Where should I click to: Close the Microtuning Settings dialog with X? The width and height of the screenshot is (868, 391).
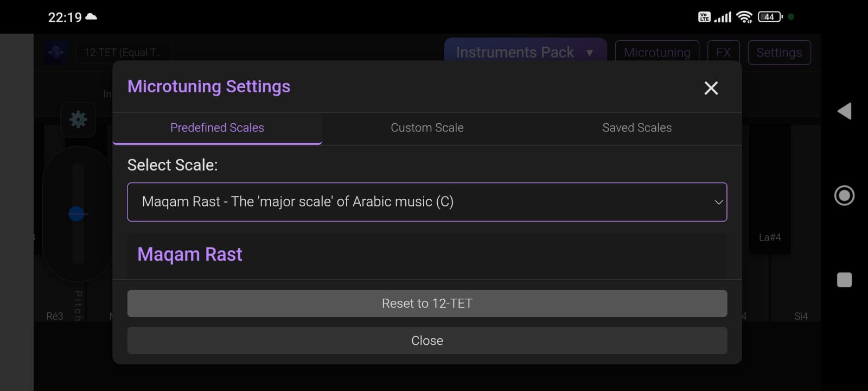pos(711,88)
